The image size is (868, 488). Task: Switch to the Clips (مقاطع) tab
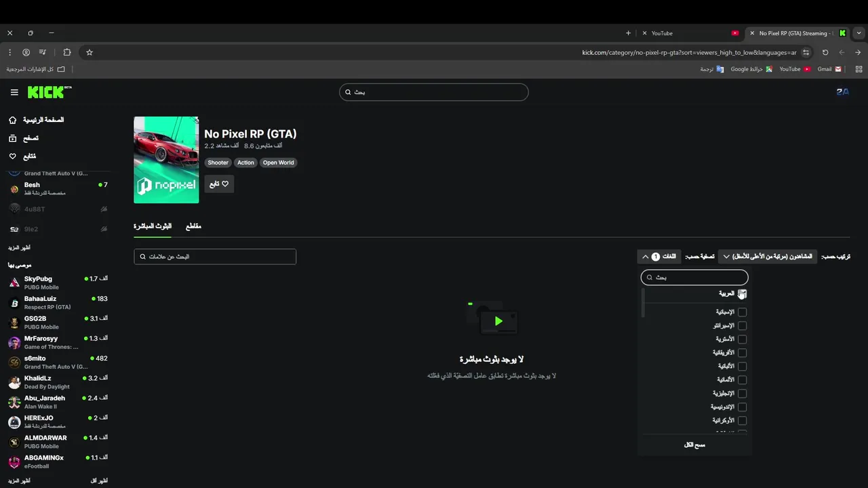pos(193,226)
